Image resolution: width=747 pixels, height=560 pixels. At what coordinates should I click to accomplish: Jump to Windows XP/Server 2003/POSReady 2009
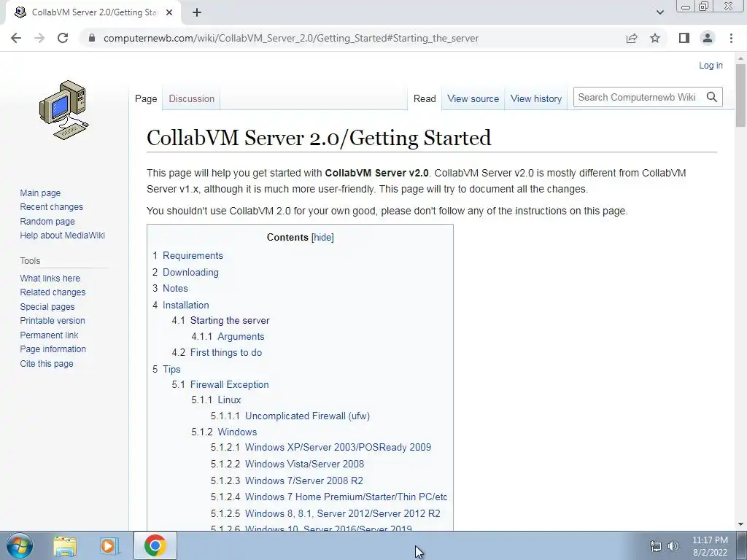pos(321,447)
